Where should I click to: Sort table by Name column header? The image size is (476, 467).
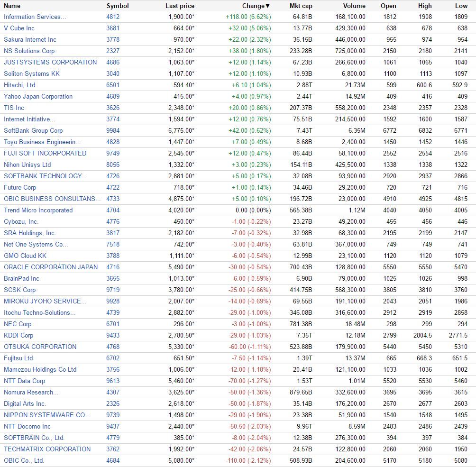coord(12,6)
